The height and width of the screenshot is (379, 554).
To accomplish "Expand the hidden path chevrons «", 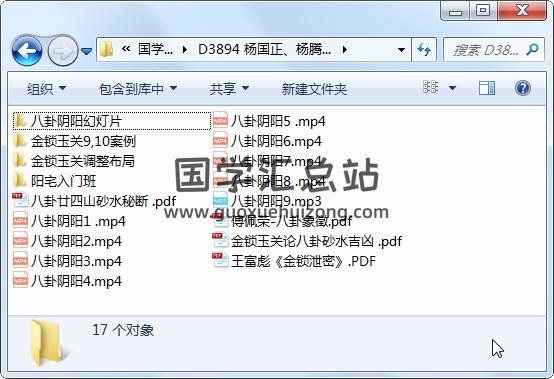I will pos(126,49).
